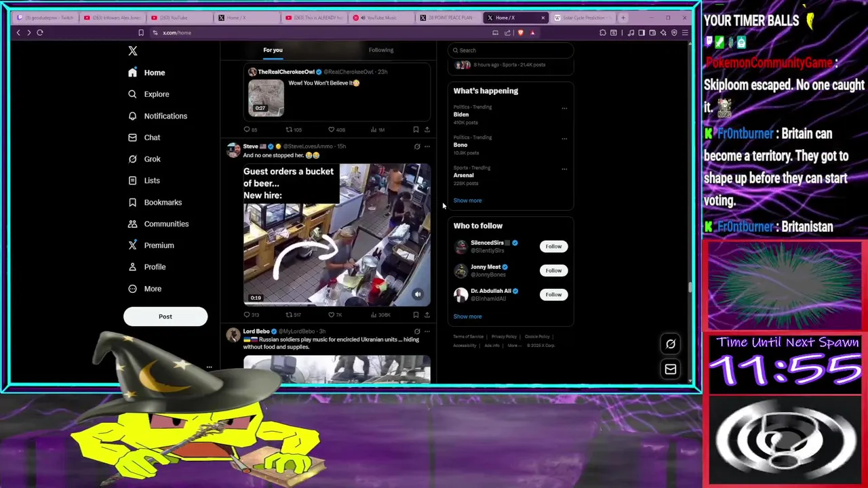868x488 pixels.
Task: Bookmark TheRealCherokeeOwl's post
Action: click(x=416, y=129)
